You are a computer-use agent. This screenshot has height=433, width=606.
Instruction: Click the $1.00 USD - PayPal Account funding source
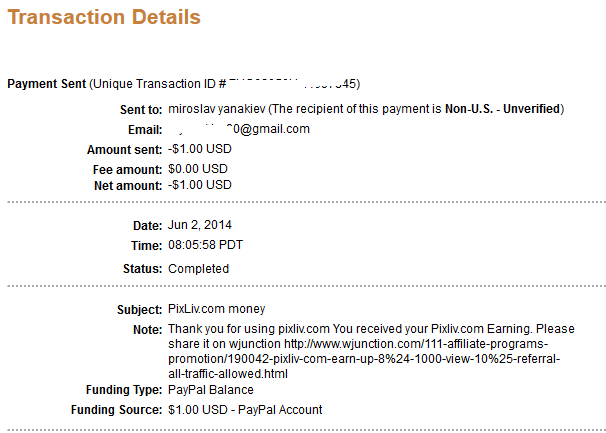245,410
